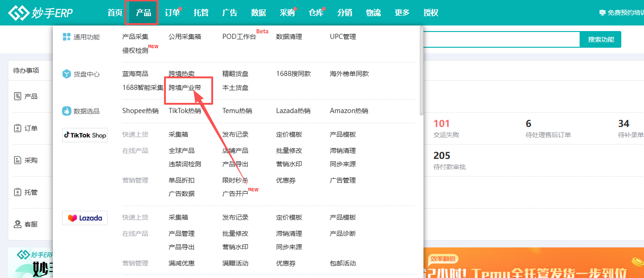Click the 产品 sidebar icon
The image size is (644, 278).
pyautogui.click(x=18, y=96)
